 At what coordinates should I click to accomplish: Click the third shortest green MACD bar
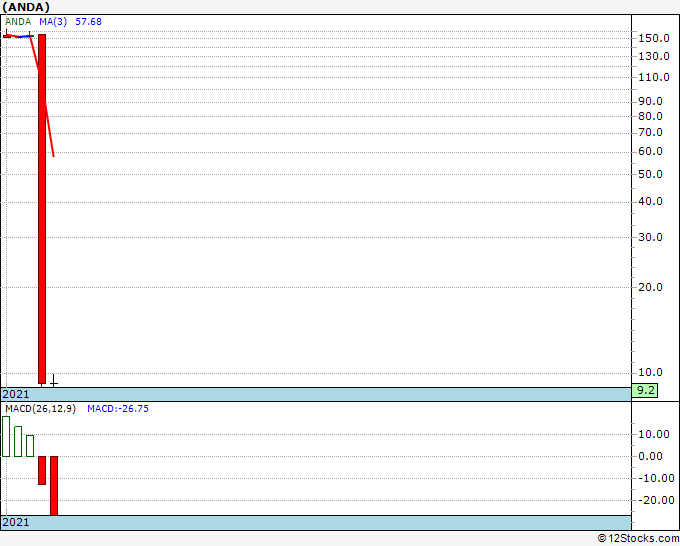(30, 446)
